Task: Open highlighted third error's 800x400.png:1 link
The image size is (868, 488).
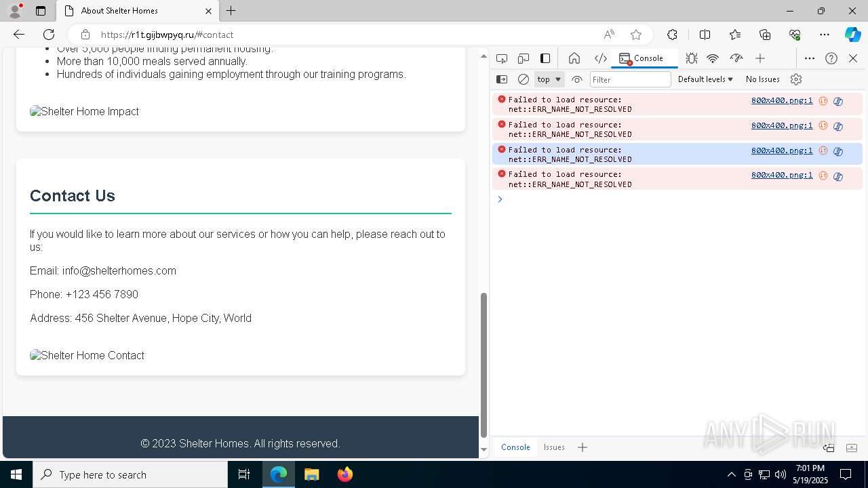Action: click(x=782, y=150)
